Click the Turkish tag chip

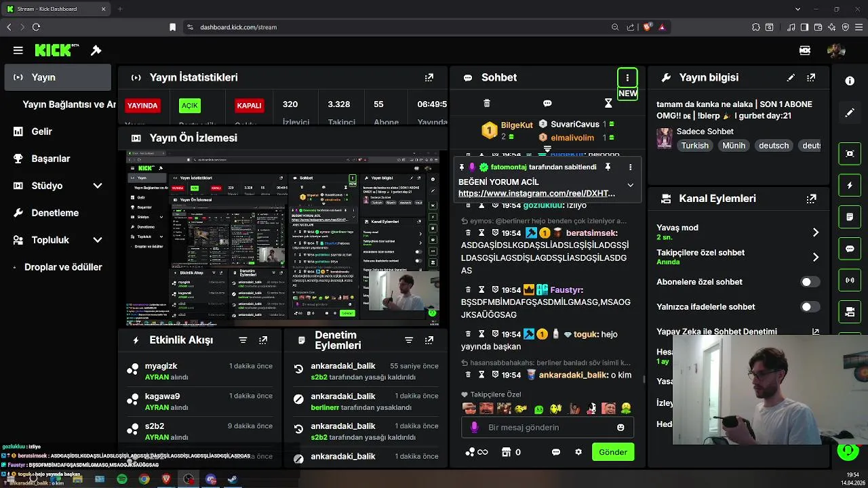click(x=694, y=146)
